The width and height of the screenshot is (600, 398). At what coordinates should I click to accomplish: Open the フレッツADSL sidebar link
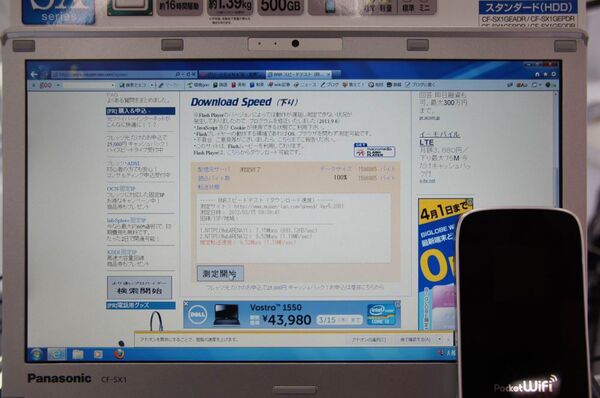[x=123, y=163]
